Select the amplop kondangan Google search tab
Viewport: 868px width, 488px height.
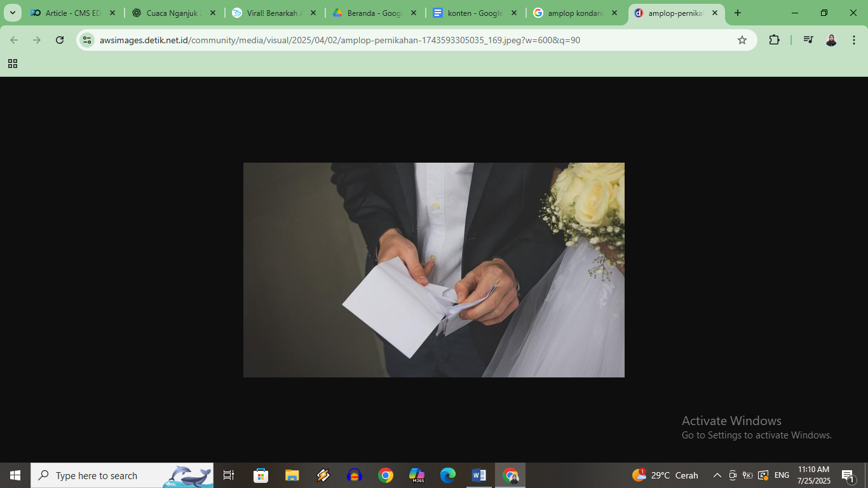point(575,13)
